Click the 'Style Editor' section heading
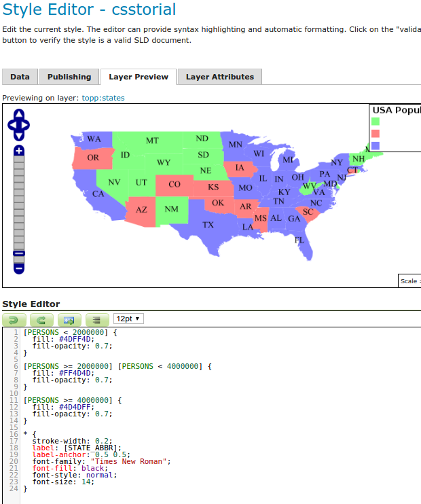 31,304
